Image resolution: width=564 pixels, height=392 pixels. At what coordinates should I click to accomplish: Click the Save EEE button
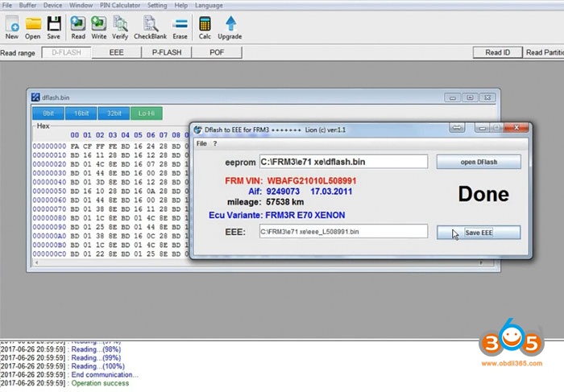tap(479, 233)
